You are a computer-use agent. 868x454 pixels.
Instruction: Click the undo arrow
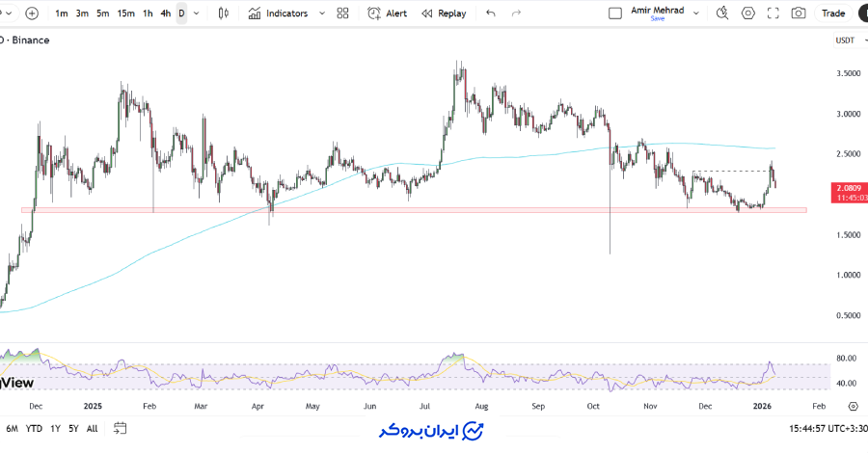coord(491,13)
